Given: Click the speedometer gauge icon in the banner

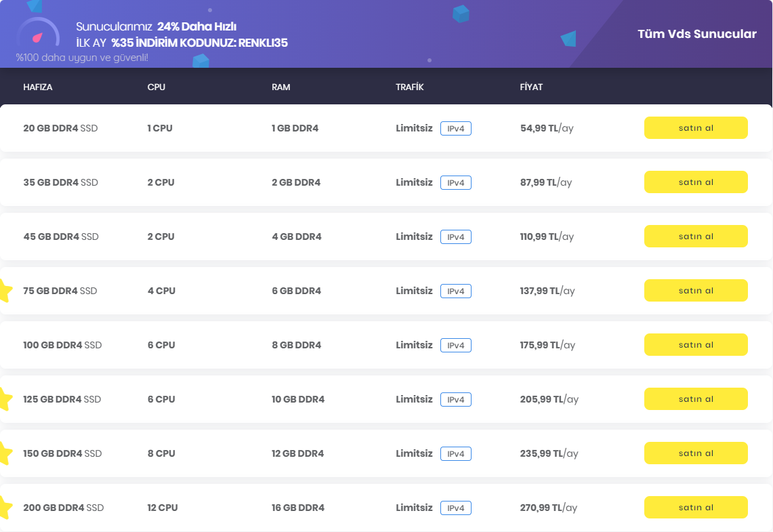Looking at the screenshot, I should click(x=39, y=36).
